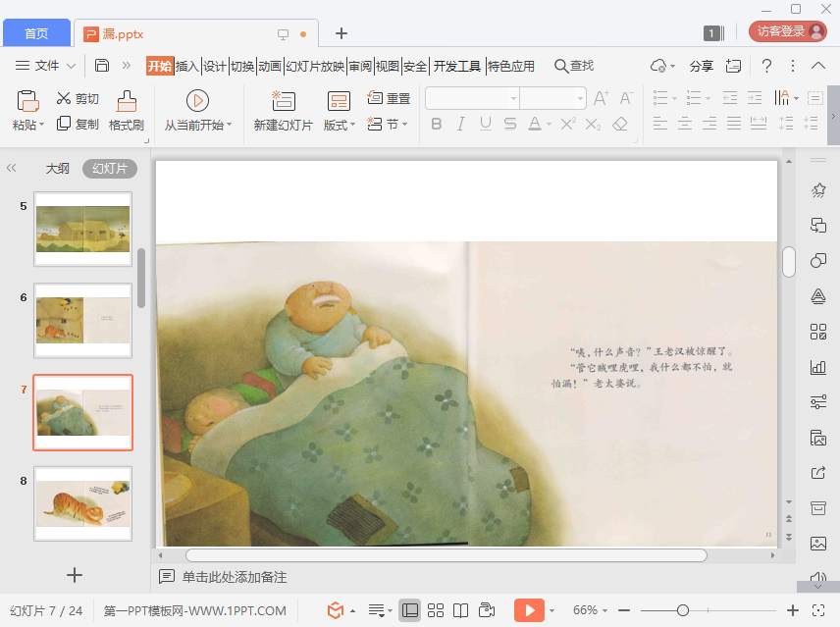Click the orange WPS assistant icon in status bar
Viewport: 840px width, 627px height.
pyautogui.click(x=336, y=610)
